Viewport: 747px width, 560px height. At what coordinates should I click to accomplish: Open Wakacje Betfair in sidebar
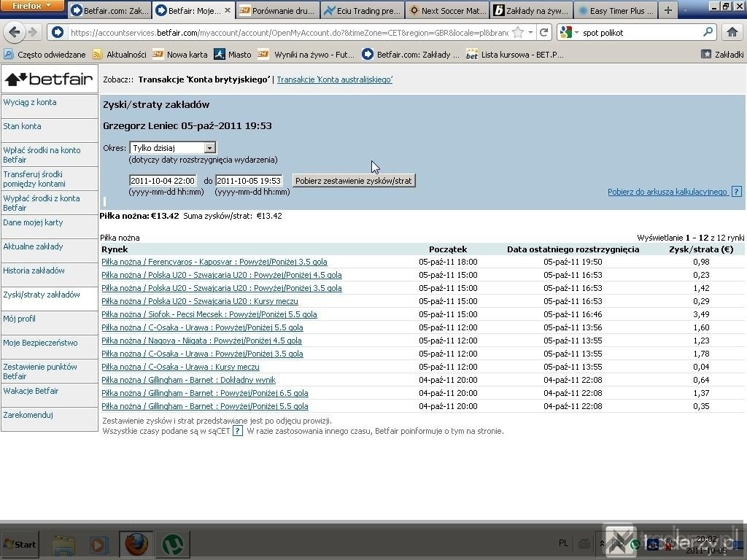(31, 391)
